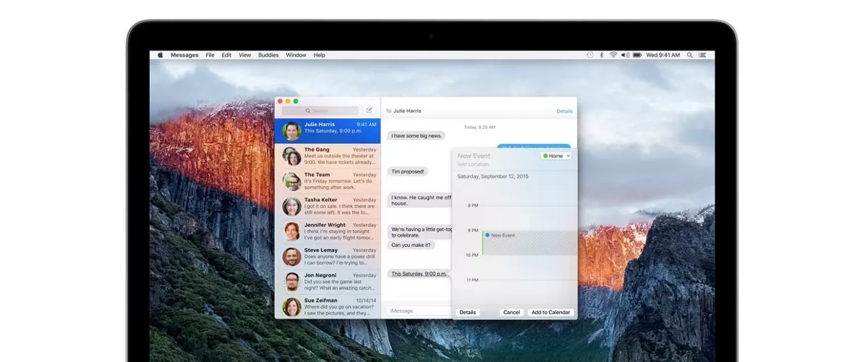Open Spotlight search magnifier icon
868x362 pixels.
click(x=690, y=55)
